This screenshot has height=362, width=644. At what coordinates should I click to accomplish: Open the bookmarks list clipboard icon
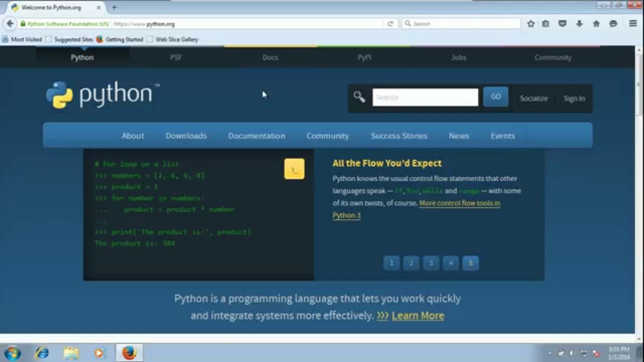pyautogui.click(x=545, y=24)
